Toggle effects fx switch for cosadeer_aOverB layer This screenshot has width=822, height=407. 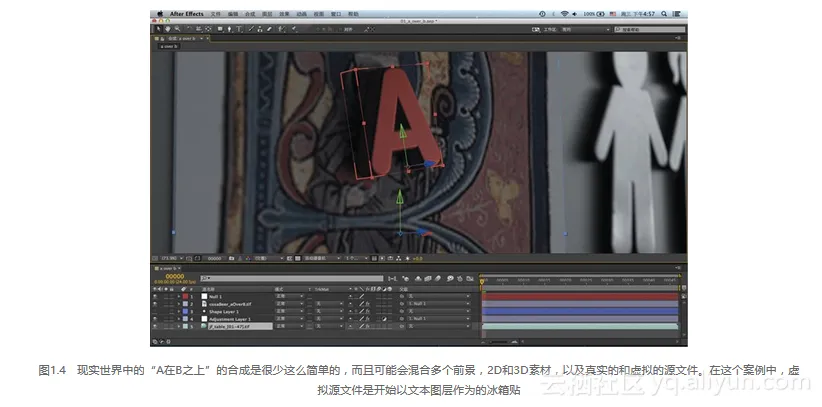pos(367,304)
